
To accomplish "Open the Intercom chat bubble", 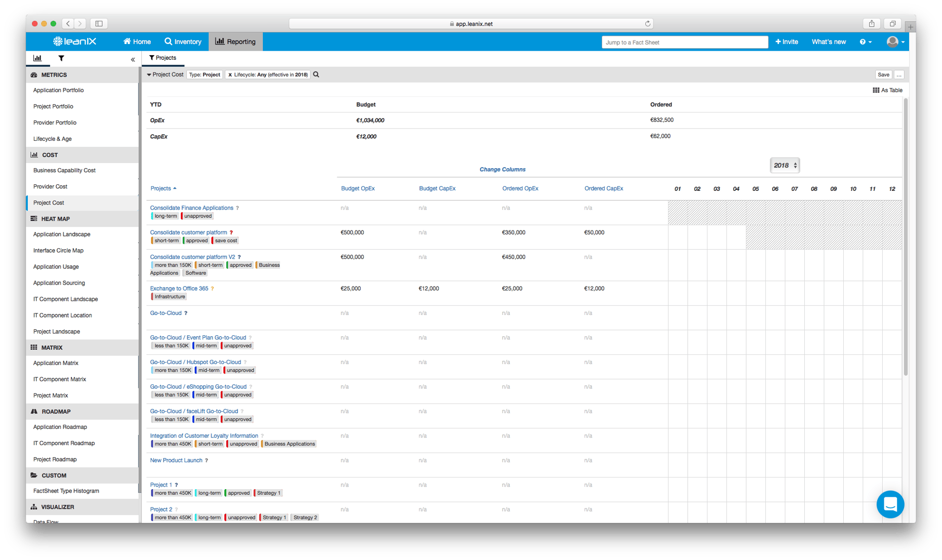I will coord(890,504).
